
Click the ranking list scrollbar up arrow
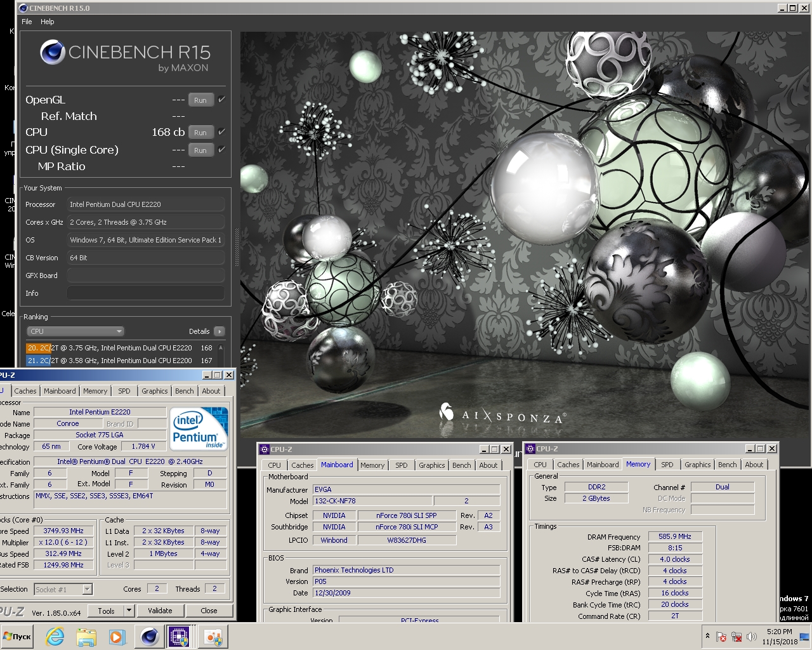coord(221,347)
